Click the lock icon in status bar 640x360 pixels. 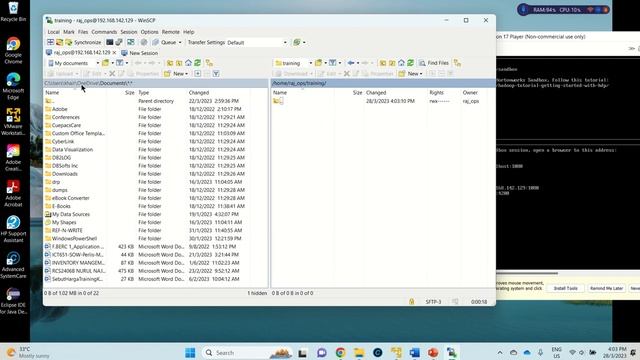(x=411, y=302)
